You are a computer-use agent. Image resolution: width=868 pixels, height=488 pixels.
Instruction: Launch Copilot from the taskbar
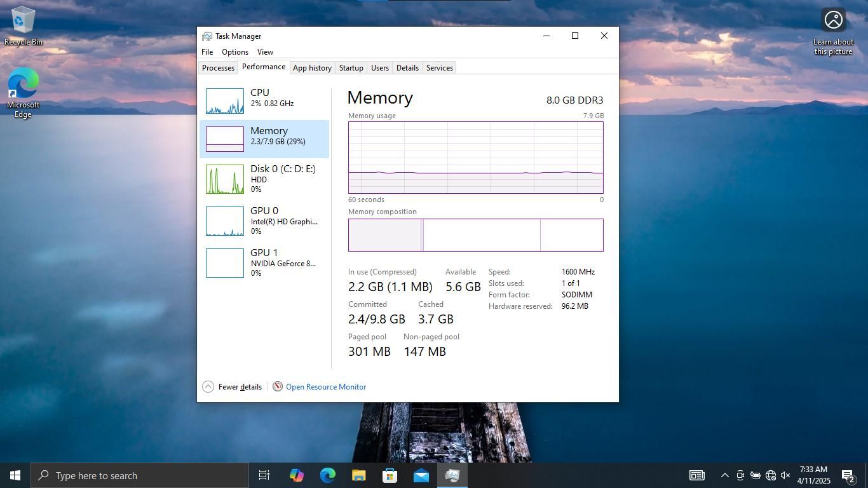[x=296, y=475]
